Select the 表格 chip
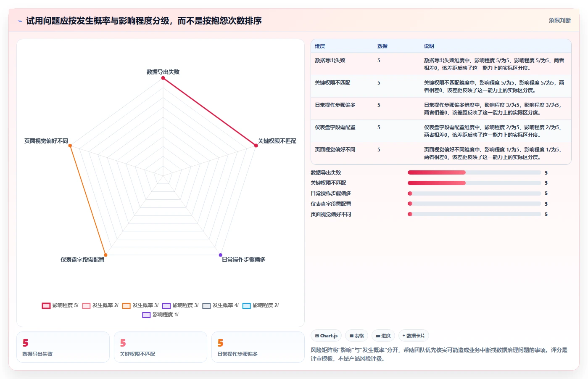Image resolution: width=588 pixels, height=379 pixels. 356,336
